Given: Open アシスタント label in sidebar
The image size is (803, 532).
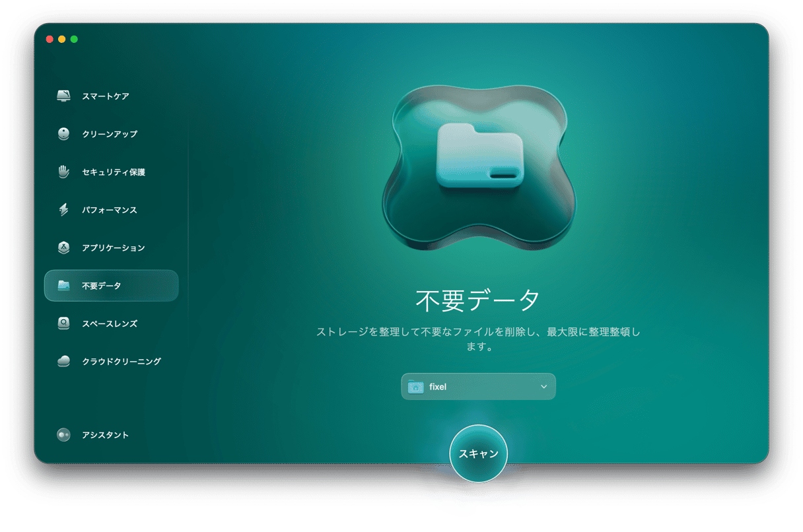Looking at the screenshot, I should [106, 436].
